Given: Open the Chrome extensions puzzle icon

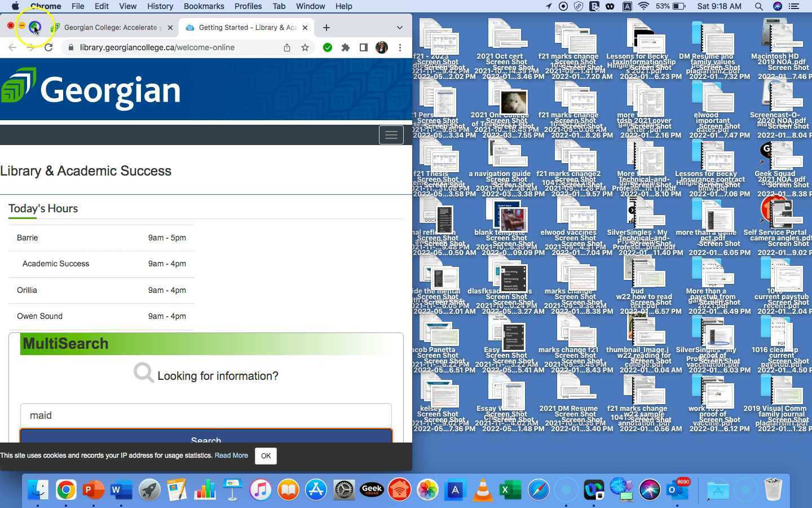Looking at the screenshot, I should [346, 47].
